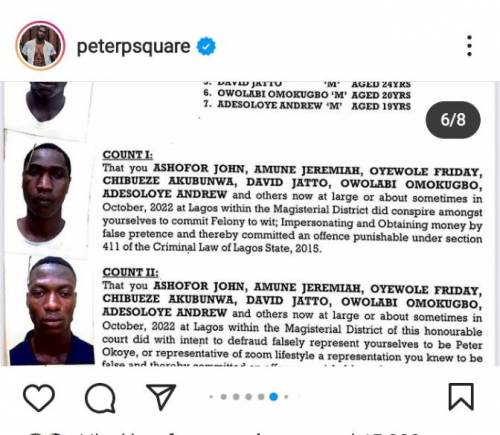The height and width of the screenshot is (435, 500).
Task: Share post via paper plane icon
Action: click(x=161, y=396)
